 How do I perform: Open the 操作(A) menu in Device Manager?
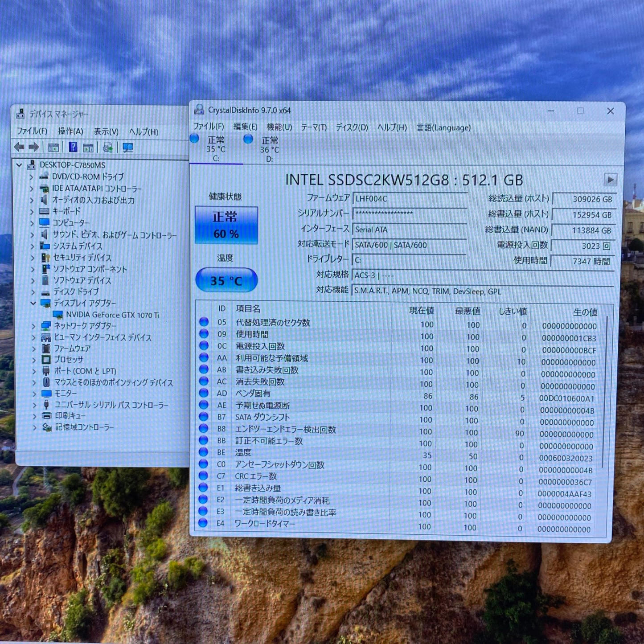point(70,131)
